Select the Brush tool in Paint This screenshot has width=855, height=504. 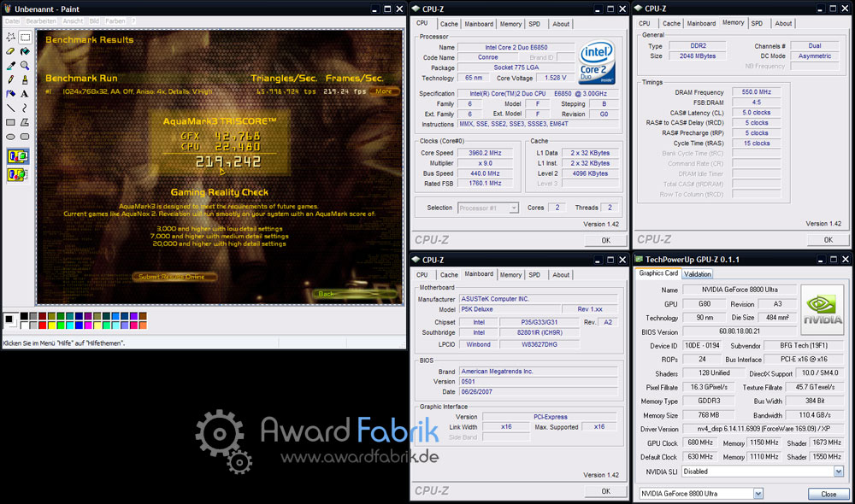point(25,79)
